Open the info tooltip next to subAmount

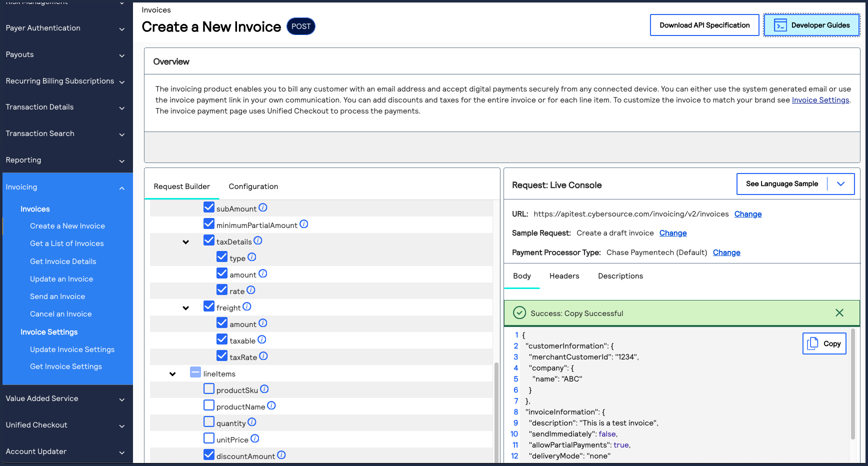(x=263, y=207)
